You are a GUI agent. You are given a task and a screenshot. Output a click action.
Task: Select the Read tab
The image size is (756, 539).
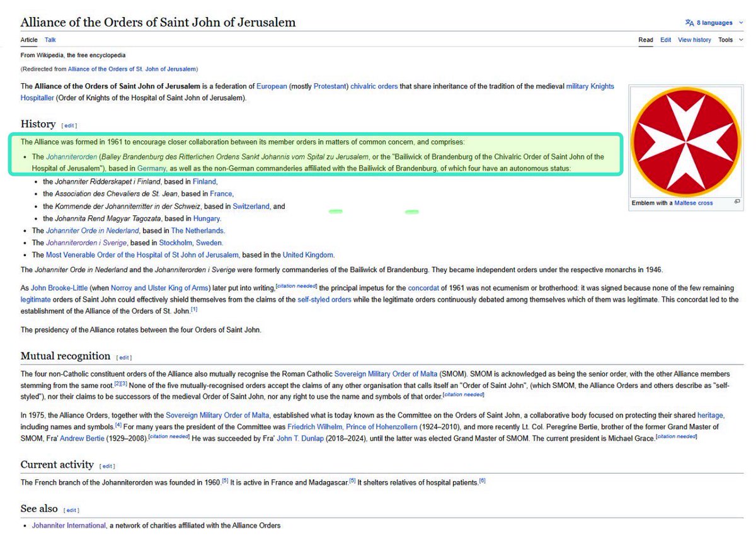click(646, 40)
